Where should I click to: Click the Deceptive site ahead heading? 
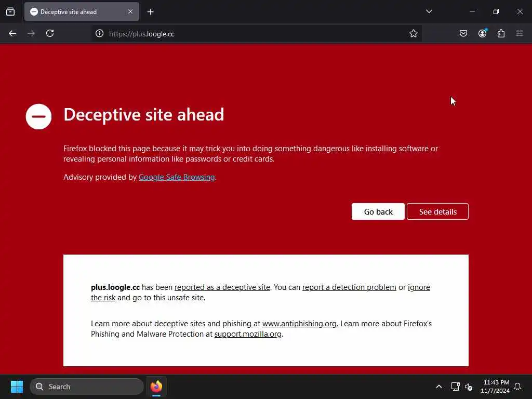(143, 114)
